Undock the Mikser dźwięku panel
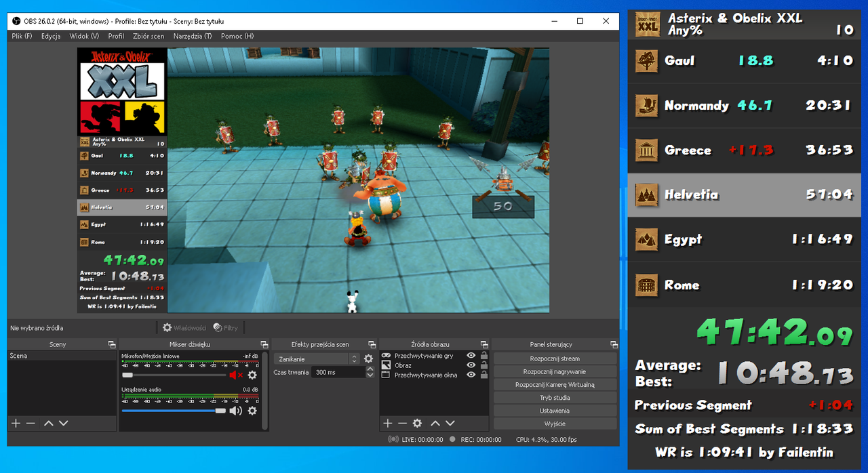This screenshot has width=868, height=473. point(264,345)
